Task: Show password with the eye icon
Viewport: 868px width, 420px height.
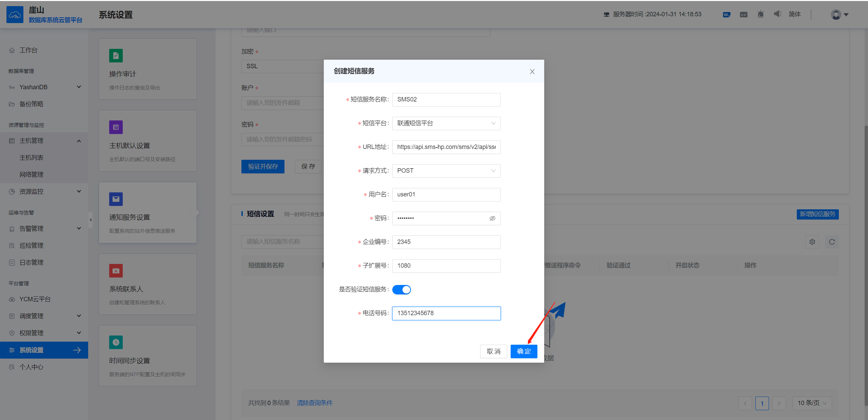Action: (x=492, y=218)
